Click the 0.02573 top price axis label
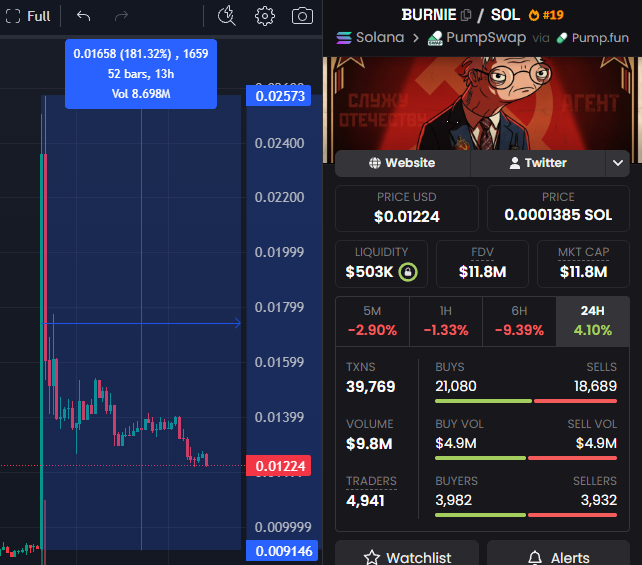 click(278, 96)
